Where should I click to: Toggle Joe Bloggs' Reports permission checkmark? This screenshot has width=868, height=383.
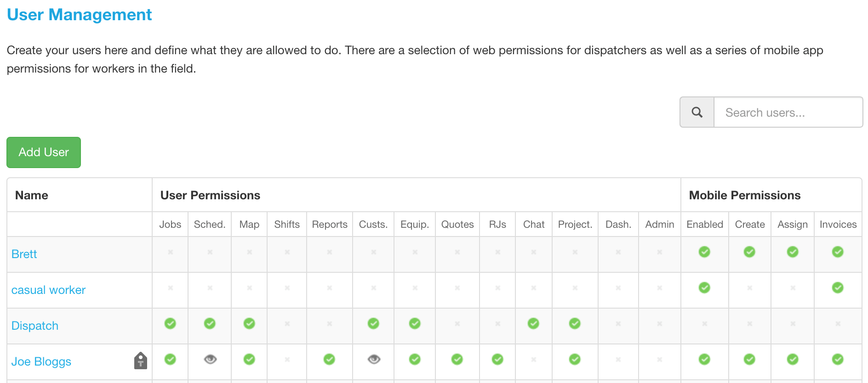(x=329, y=359)
